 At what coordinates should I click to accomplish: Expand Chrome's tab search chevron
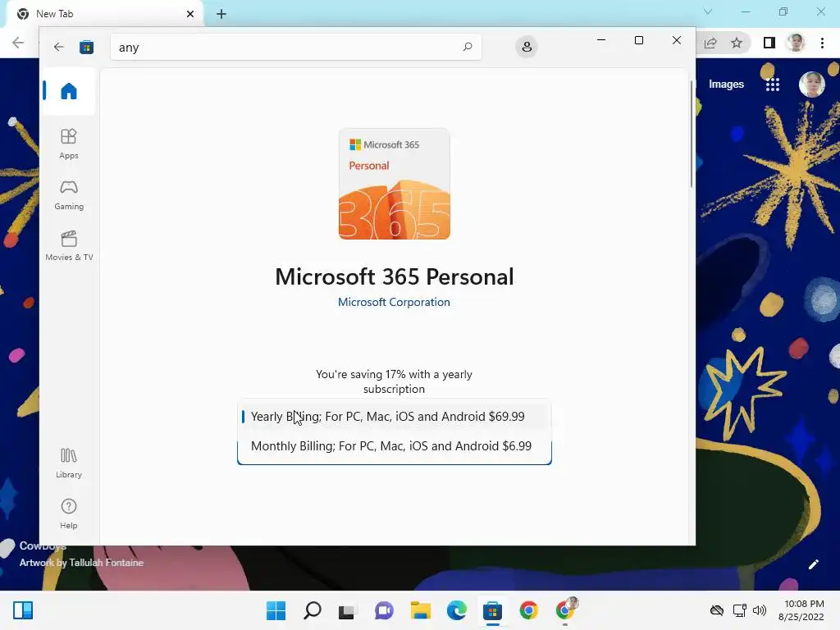(x=708, y=11)
